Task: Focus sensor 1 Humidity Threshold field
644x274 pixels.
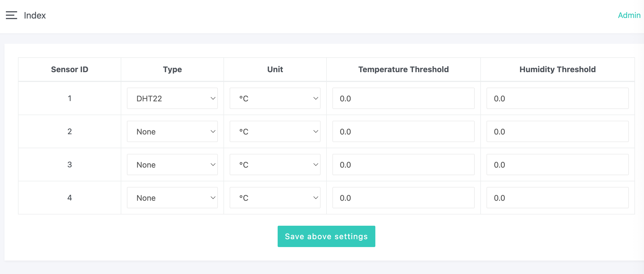Action: coord(557,98)
